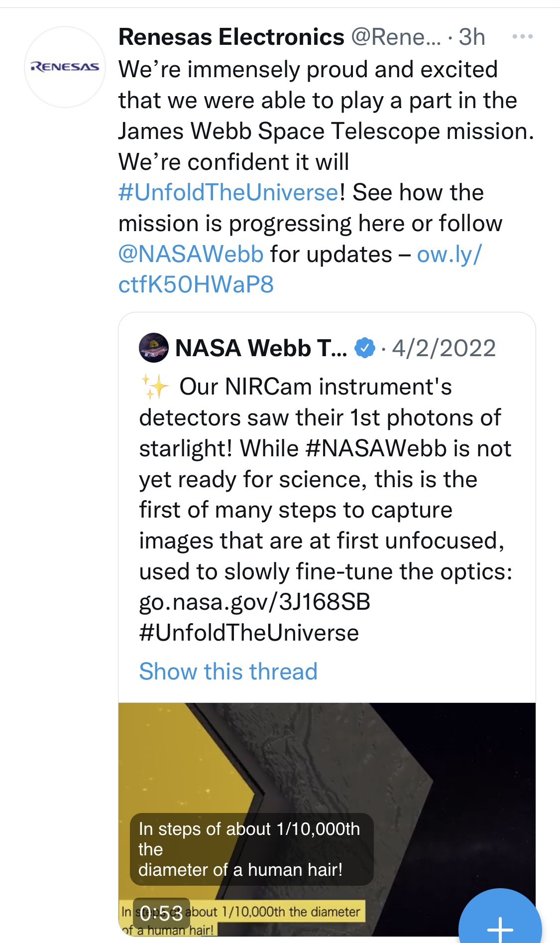Tap the @Rene... account handle
560x943 pixels.
[x=396, y=37]
